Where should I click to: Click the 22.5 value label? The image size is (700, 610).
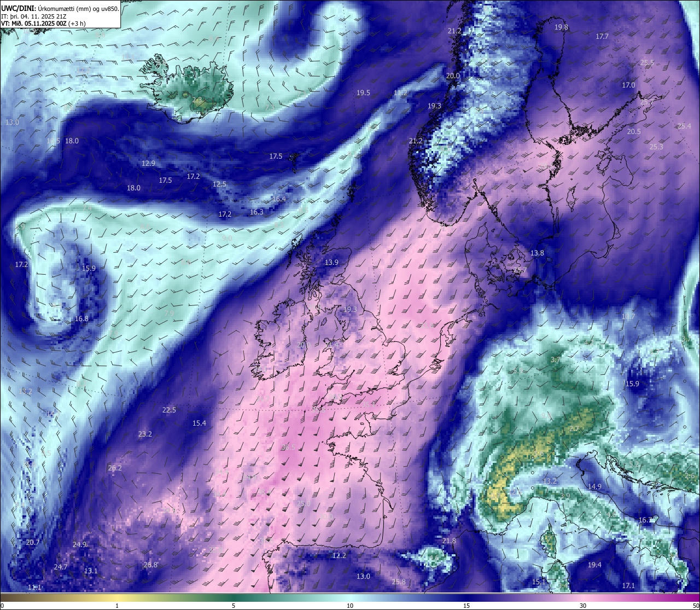[170, 410]
